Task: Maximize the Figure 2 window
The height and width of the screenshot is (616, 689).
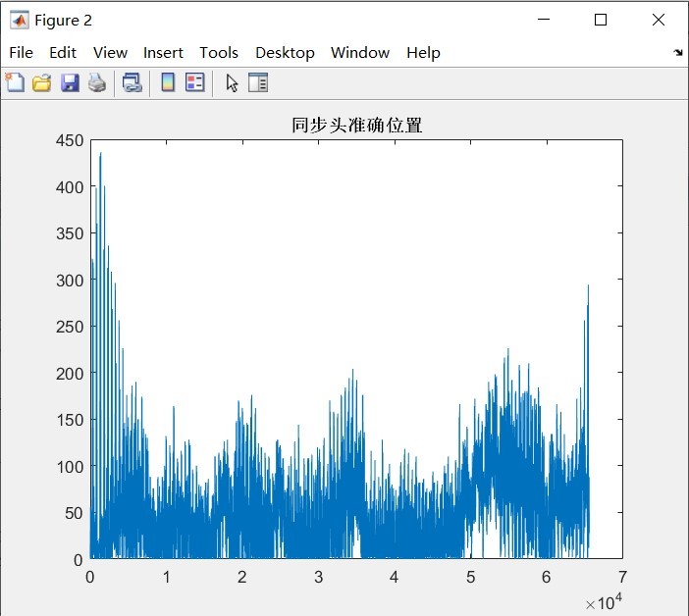Action: click(x=601, y=20)
